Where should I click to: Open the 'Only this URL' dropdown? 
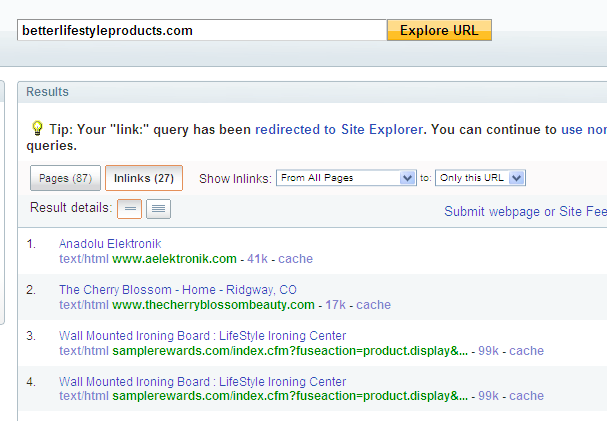pyautogui.click(x=480, y=178)
